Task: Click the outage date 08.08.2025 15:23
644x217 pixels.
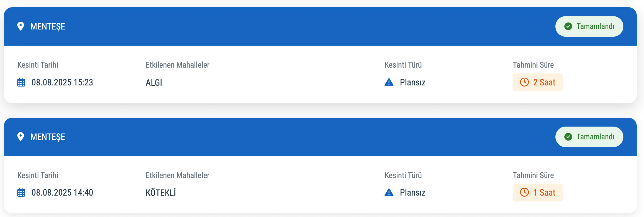Action: click(62, 82)
